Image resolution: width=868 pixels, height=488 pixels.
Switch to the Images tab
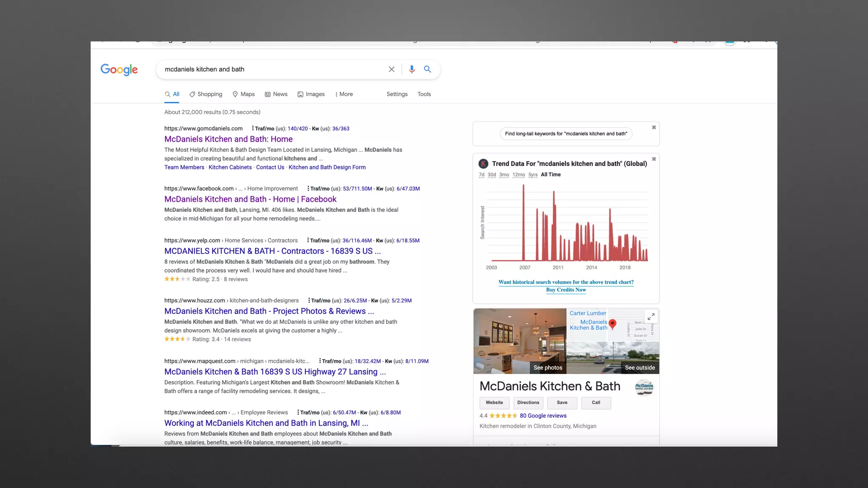coord(311,94)
